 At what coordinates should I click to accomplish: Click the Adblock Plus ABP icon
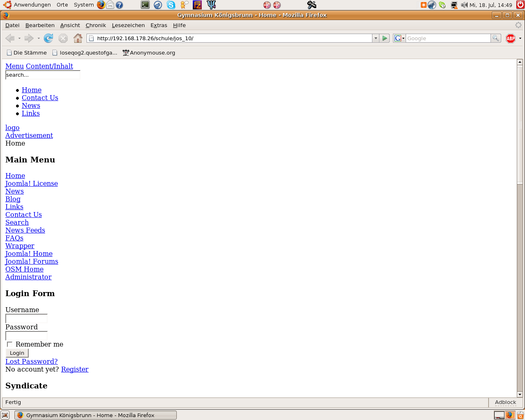coord(511,38)
